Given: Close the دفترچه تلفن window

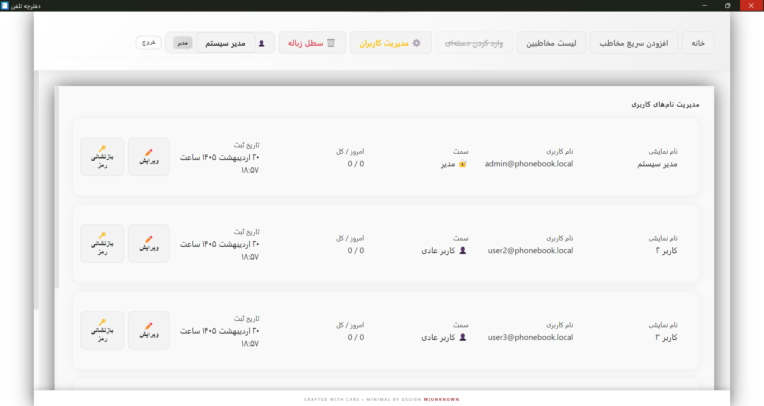Looking at the screenshot, I should [751, 5].
